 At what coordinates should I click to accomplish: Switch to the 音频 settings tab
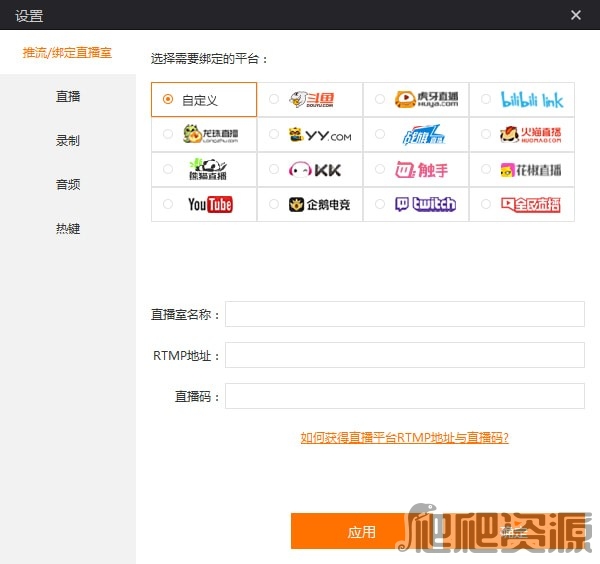[68, 184]
